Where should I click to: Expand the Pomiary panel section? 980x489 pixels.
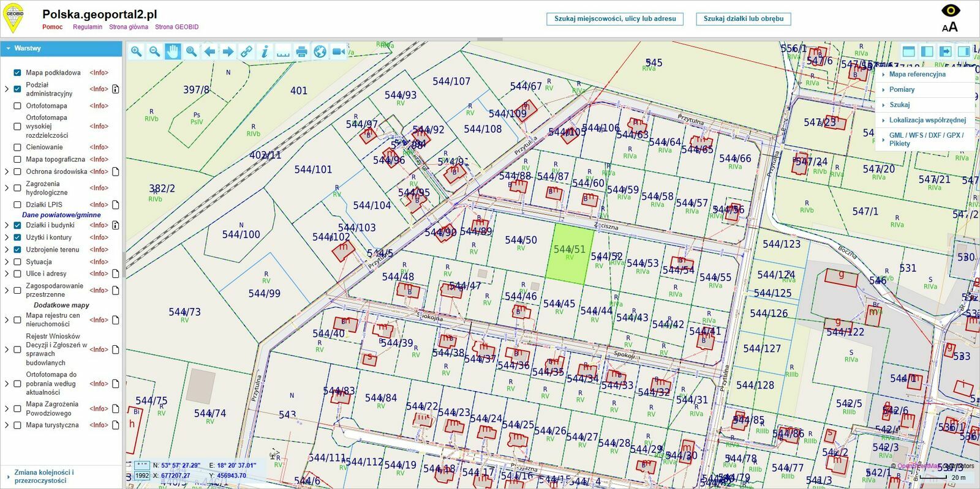pos(902,89)
